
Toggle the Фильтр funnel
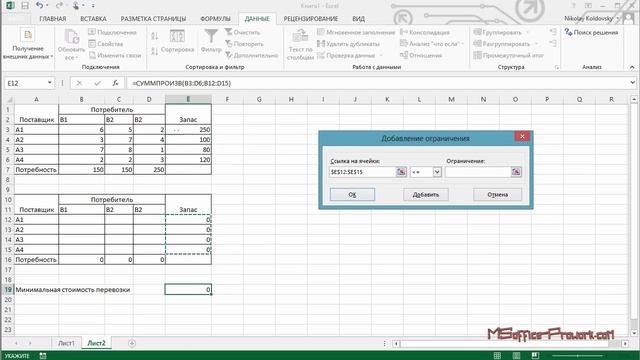click(211, 41)
